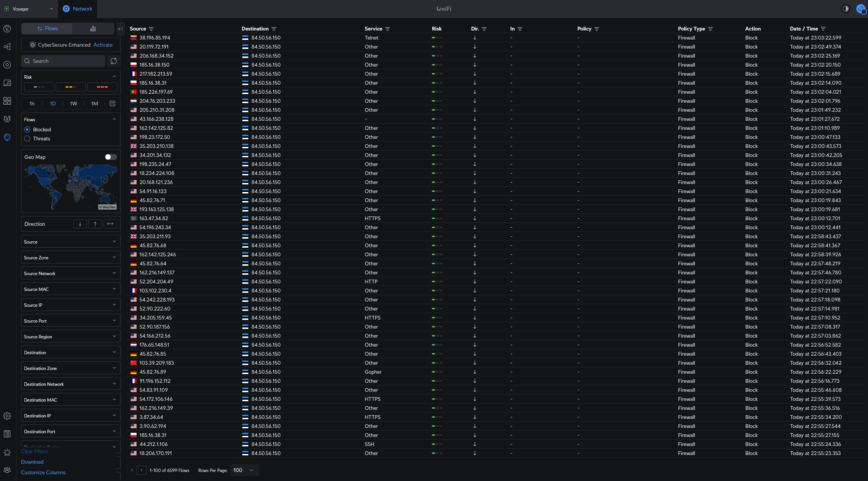Open the Rows Per Page dropdown

pyautogui.click(x=243, y=470)
